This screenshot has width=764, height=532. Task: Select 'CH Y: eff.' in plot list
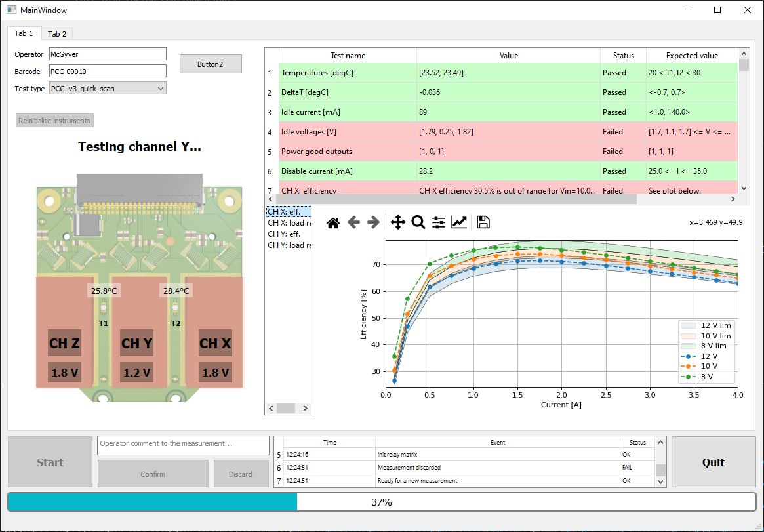tap(284, 234)
